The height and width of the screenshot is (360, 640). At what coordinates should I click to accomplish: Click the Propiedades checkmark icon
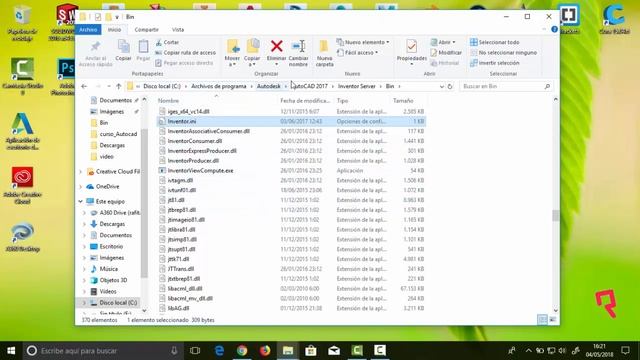[x=411, y=47]
